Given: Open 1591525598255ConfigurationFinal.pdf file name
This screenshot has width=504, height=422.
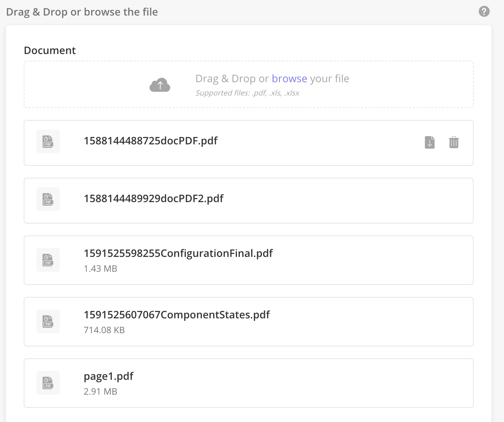Looking at the screenshot, I should click(178, 253).
